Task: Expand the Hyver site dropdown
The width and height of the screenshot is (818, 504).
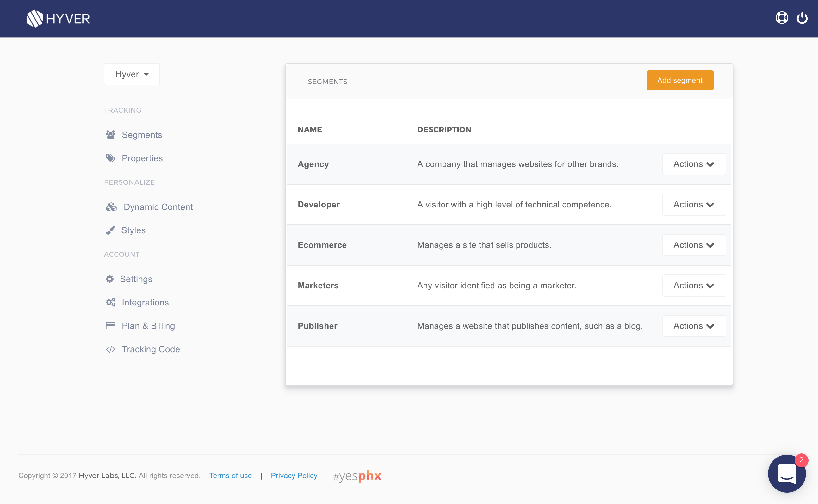Action: pyautogui.click(x=132, y=74)
